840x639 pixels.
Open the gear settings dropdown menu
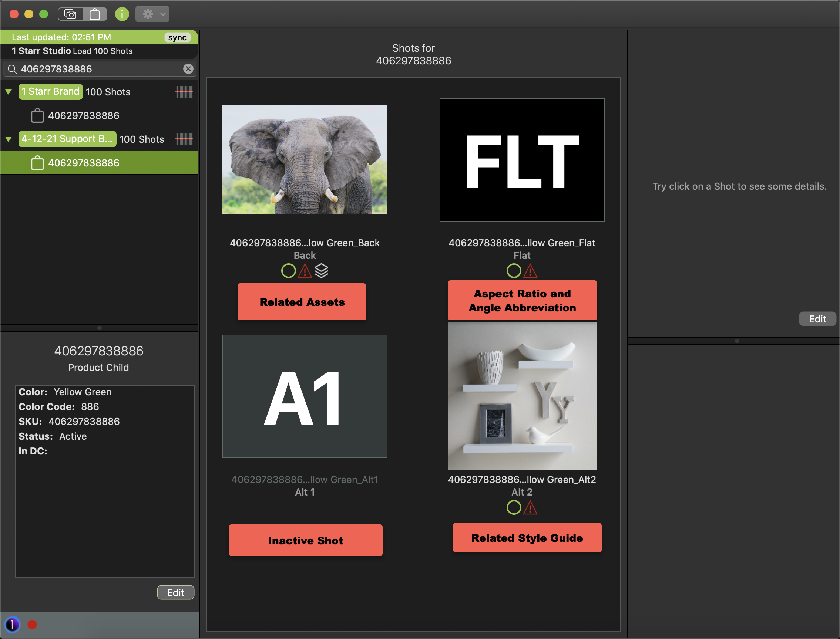tap(152, 14)
